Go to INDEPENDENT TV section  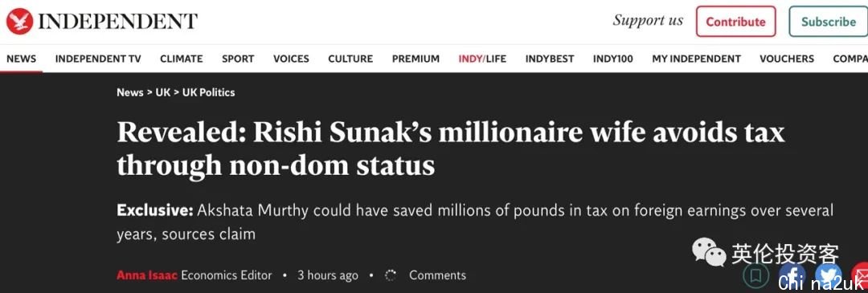click(98, 59)
